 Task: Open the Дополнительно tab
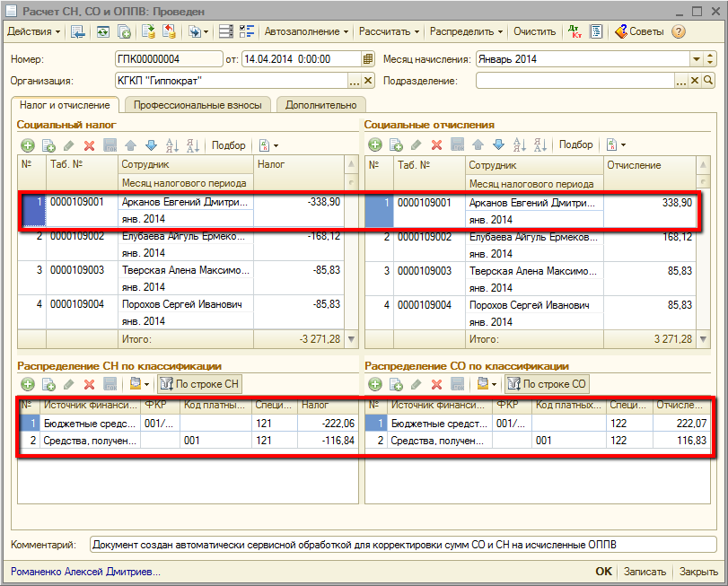(320, 105)
